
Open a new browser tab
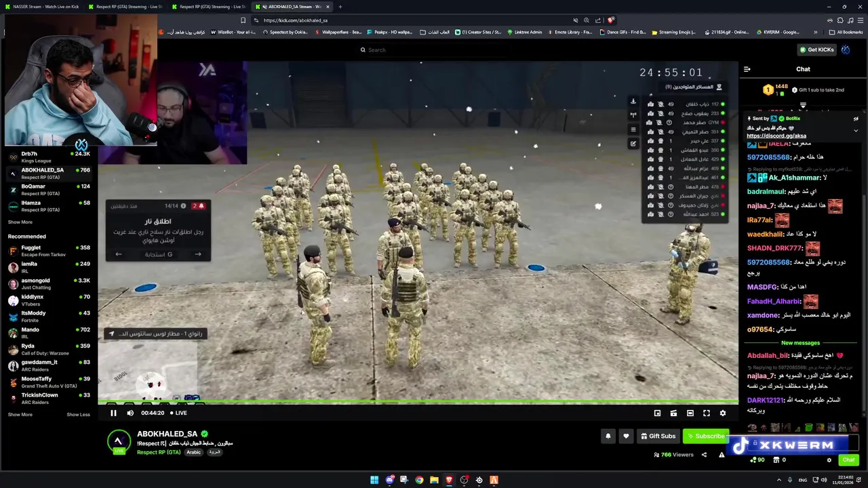click(x=340, y=7)
